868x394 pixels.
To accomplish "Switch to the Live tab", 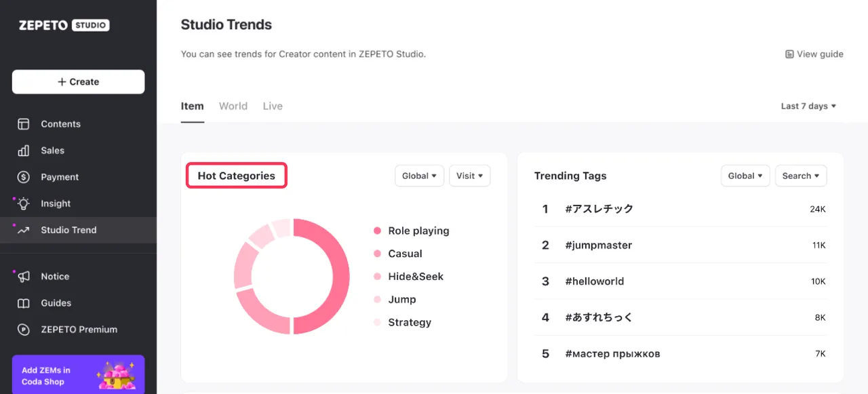I will (273, 106).
